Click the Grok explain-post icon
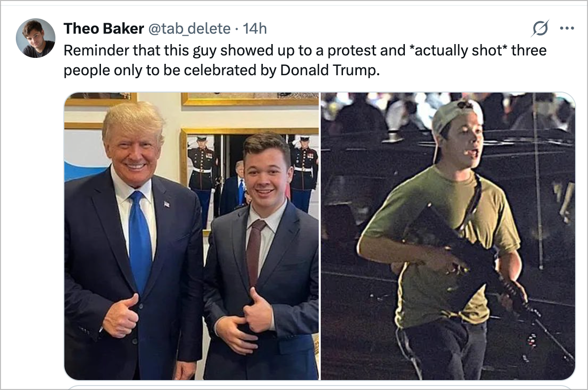Screen dimensions: 588x390 tap(539, 29)
